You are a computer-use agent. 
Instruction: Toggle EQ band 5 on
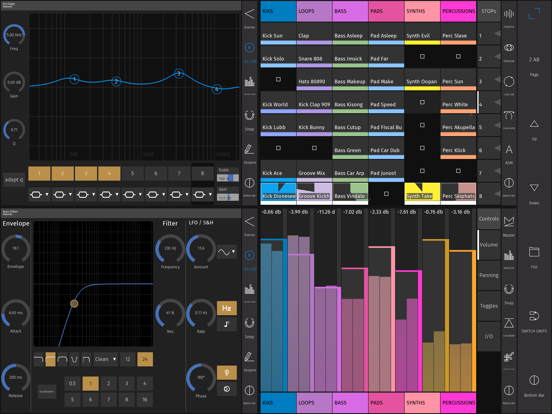pos(132,173)
